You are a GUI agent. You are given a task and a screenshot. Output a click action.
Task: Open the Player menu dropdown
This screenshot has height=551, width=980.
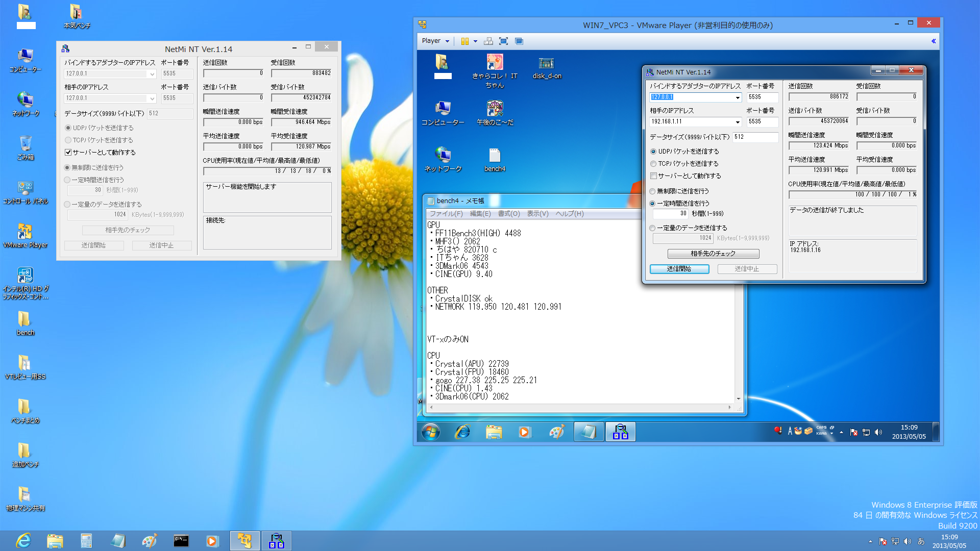pos(435,41)
